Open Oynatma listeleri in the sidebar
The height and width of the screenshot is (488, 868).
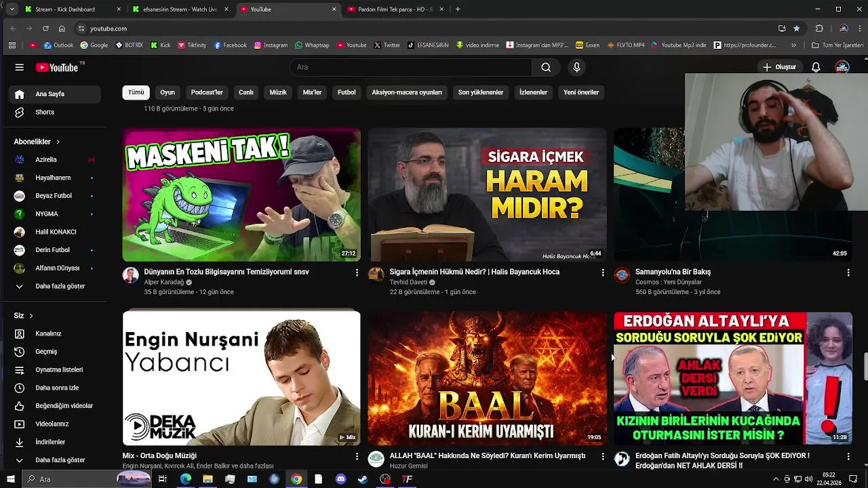click(x=56, y=370)
